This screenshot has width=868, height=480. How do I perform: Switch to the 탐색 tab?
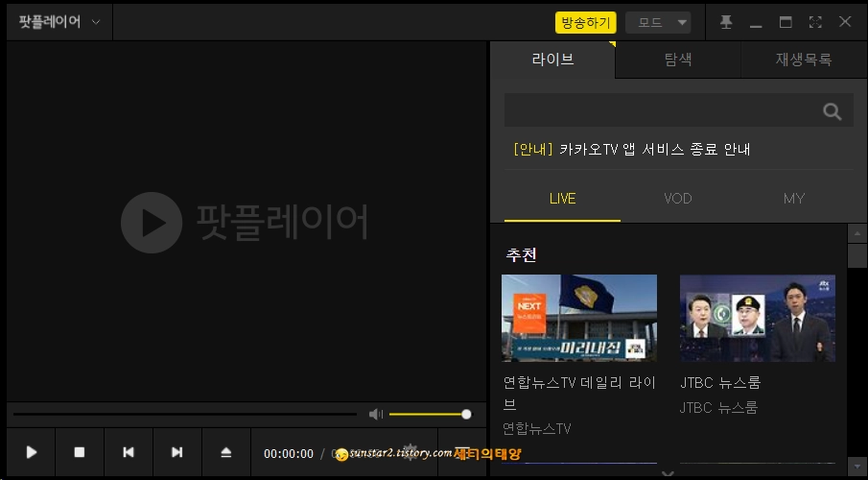(678, 60)
